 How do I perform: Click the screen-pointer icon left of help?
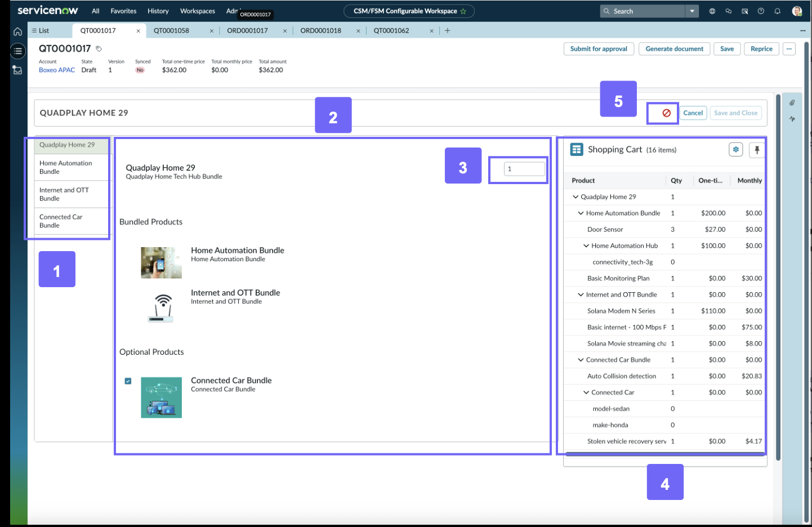[x=745, y=11]
